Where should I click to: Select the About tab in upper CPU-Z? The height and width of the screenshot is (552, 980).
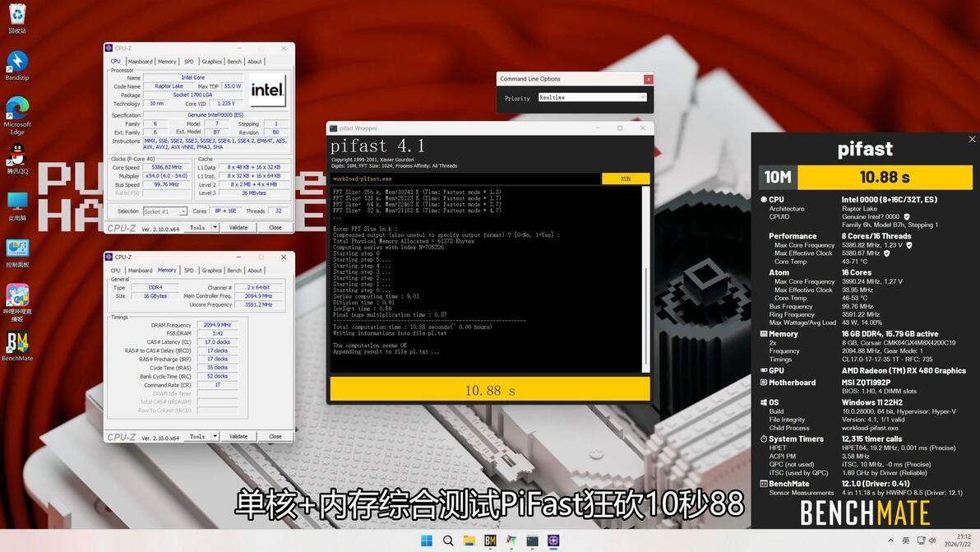point(254,61)
